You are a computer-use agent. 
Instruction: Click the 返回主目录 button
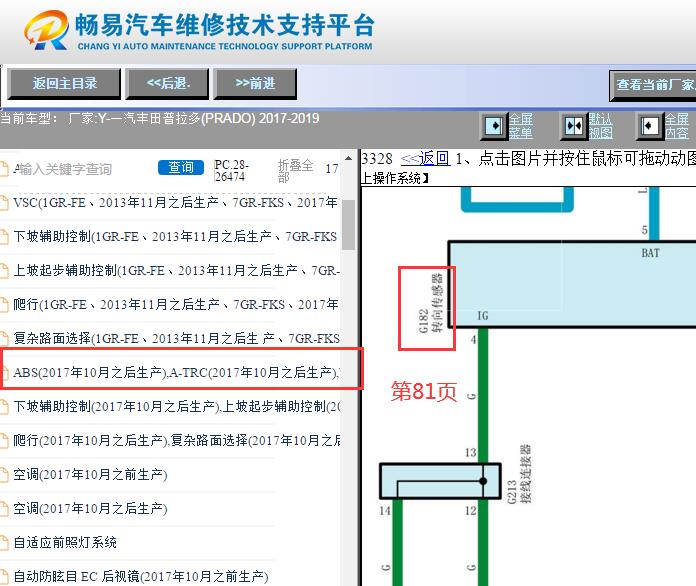(64, 83)
